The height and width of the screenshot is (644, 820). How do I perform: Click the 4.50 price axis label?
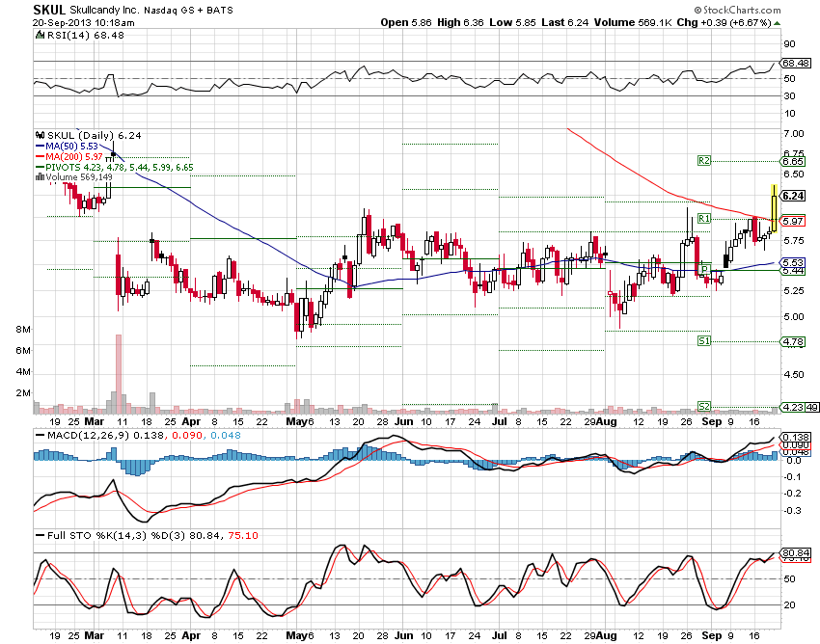point(794,374)
